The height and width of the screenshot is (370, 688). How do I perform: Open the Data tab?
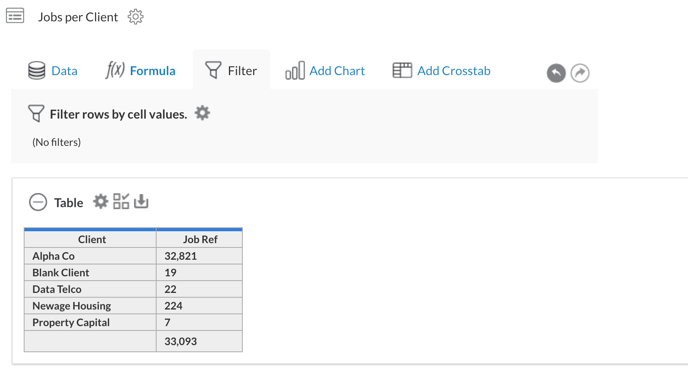(x=53, y=71)
